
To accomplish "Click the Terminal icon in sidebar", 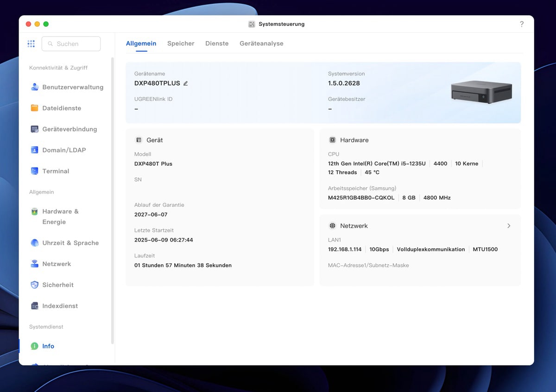I will [x=34, y=171].
